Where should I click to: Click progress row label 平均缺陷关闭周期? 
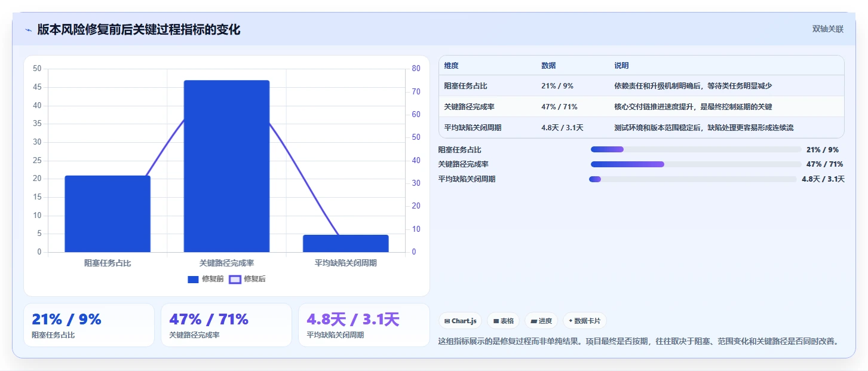click(467, 179)
